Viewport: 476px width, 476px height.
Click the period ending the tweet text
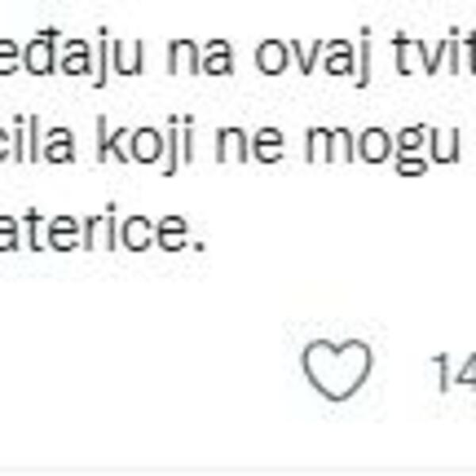(199, 243)
